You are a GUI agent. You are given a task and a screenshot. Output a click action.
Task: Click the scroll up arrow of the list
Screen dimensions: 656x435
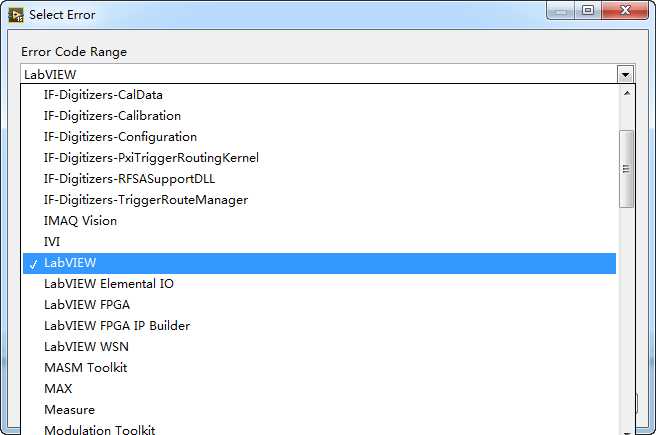(626, 93)
